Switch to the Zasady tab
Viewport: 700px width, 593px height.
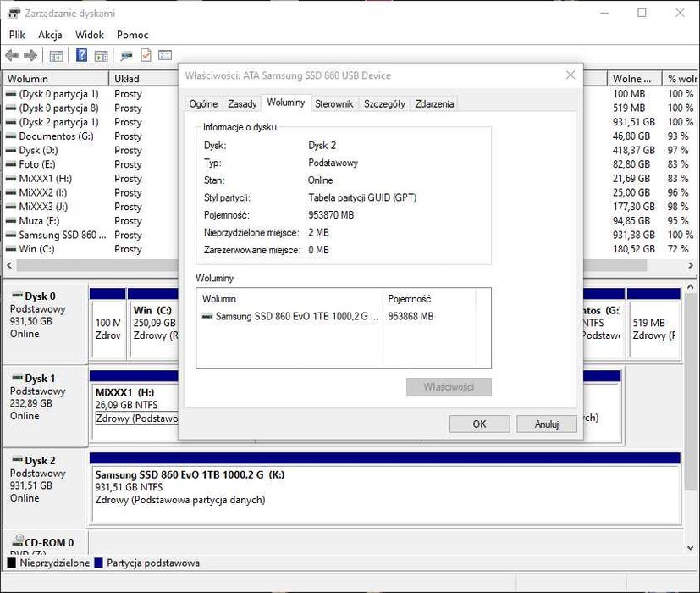(242, 103)
